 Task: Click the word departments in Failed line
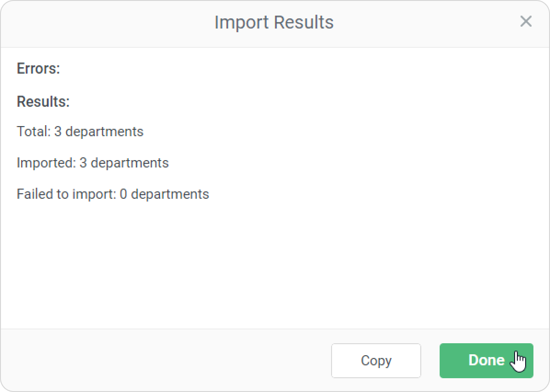click(170, 194)
